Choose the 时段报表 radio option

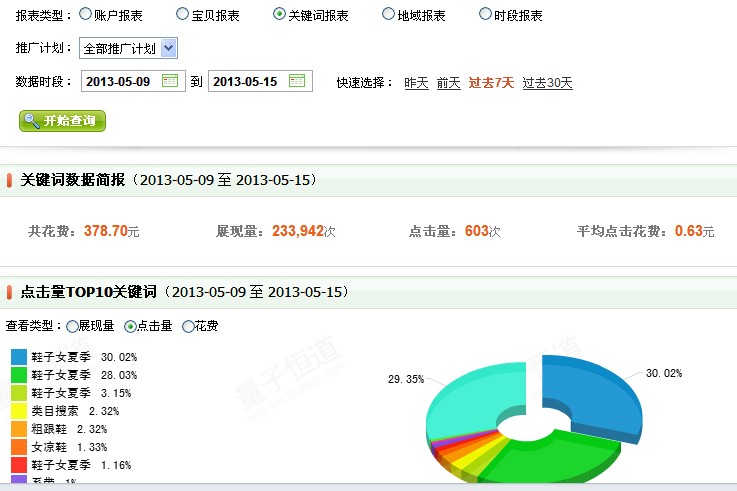click(x=485, y=15)
